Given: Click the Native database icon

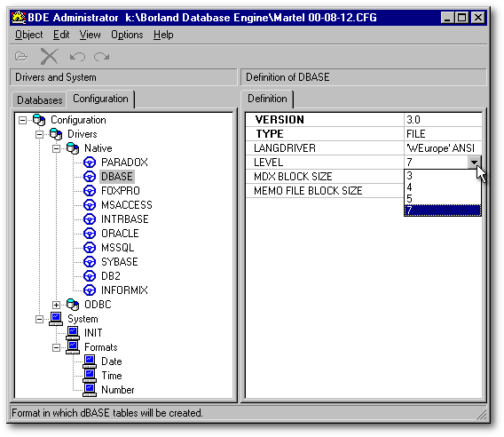Looking at the screenshot, I should point(73,148).
